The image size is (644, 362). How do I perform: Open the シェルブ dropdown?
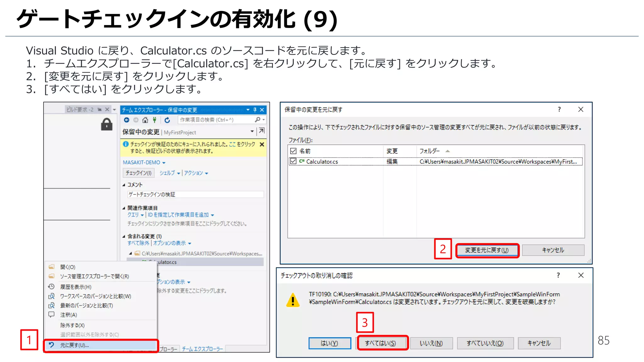pos(169,173)
